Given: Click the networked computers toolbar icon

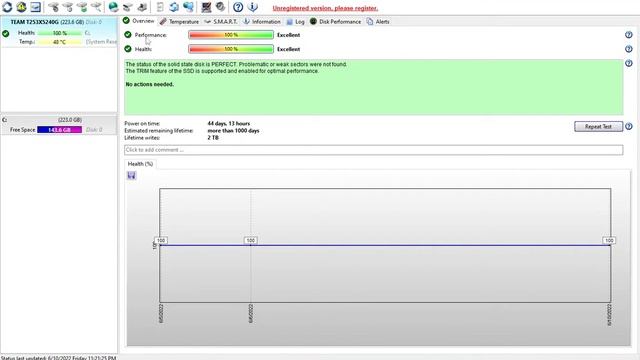Looking at the screenshot, I should tap(188, 7).
